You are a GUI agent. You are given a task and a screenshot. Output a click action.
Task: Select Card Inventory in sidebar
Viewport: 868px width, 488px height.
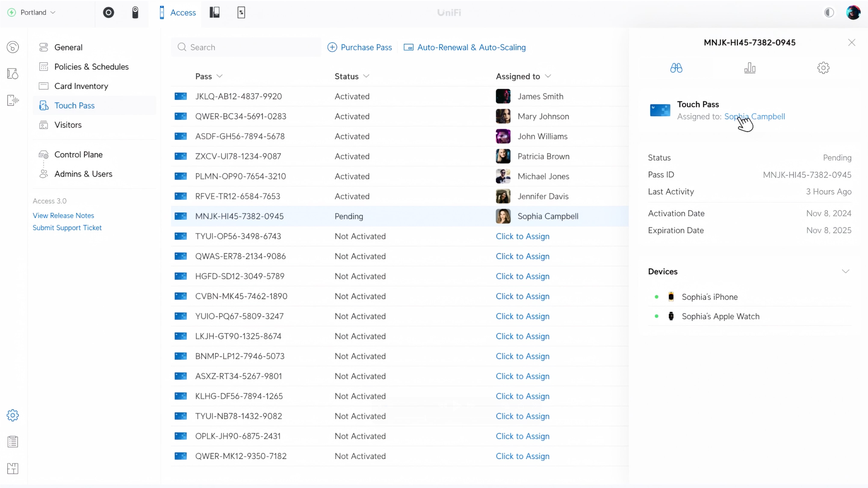pos(81,86)
